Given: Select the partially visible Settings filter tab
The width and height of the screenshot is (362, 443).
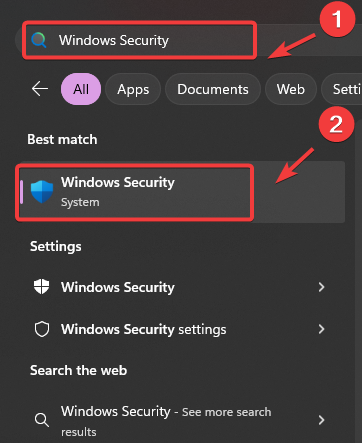Looking at the screenshot, I should pyautogui.click(x=342, y=89).
